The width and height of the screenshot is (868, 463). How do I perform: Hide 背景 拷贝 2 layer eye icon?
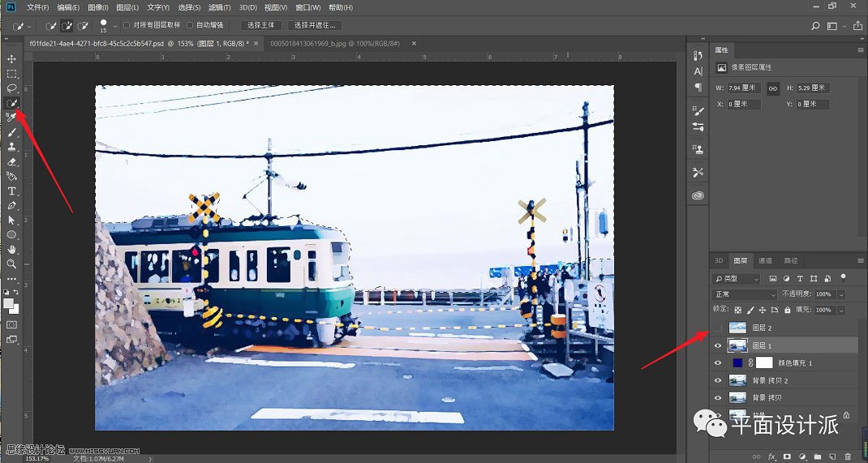click(718, 380)
